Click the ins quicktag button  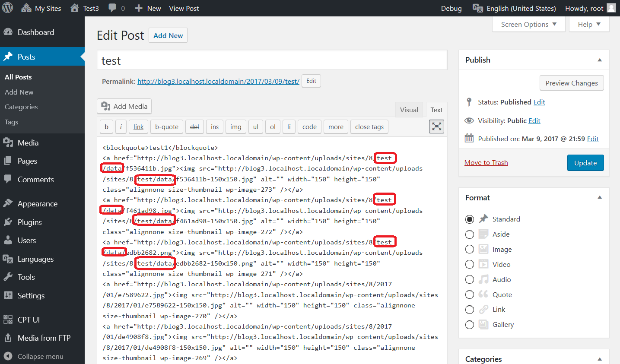(215, 127)
